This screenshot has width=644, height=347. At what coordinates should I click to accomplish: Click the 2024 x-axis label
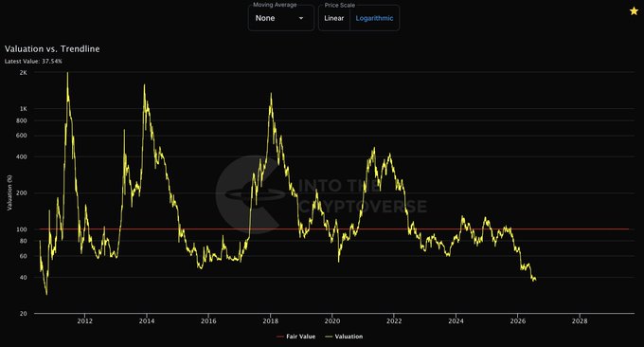456,320
